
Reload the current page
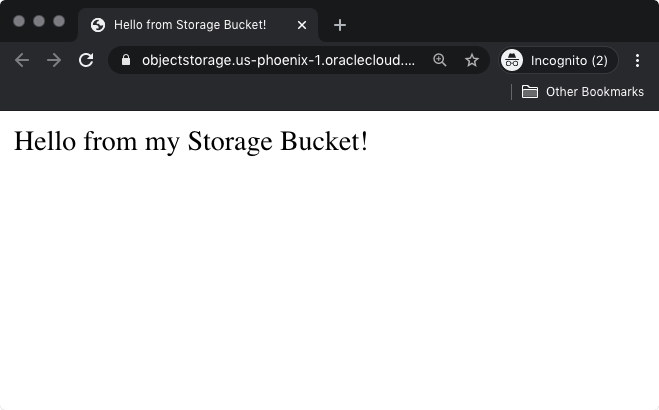click(x=86, y=60)
